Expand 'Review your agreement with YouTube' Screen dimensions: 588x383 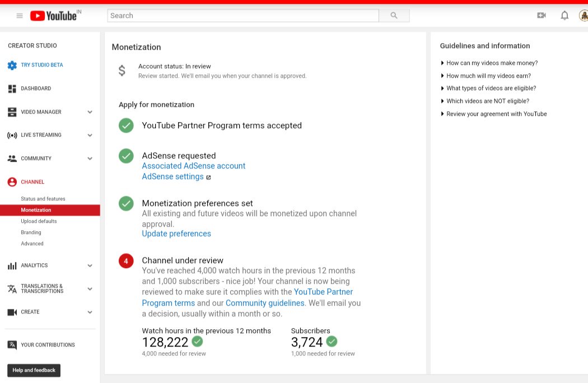coord(493,114)
